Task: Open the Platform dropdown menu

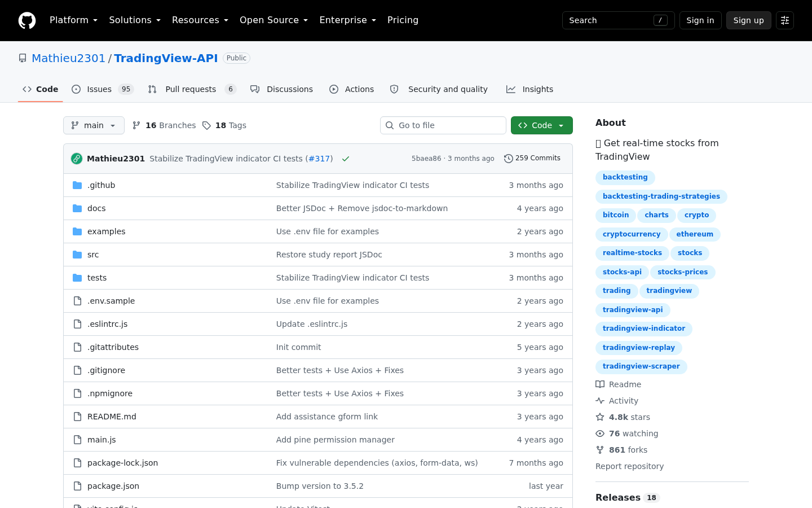Action: coord(73,20)
